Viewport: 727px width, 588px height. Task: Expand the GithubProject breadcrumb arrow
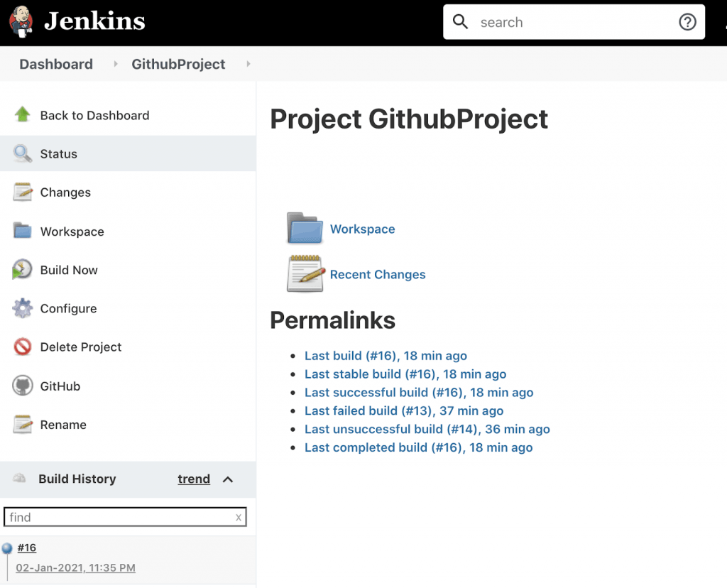click(x=248, y=64)
